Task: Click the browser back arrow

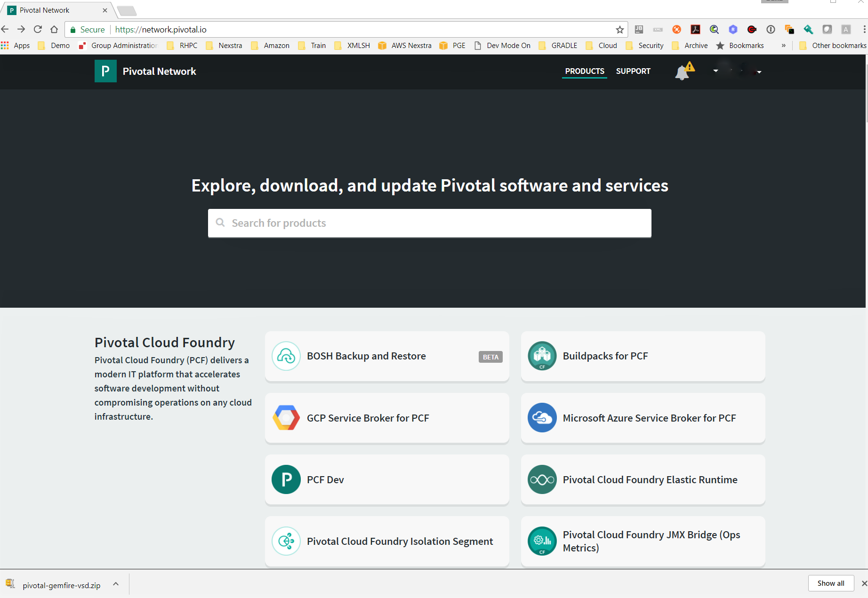Action: point(5,29)
